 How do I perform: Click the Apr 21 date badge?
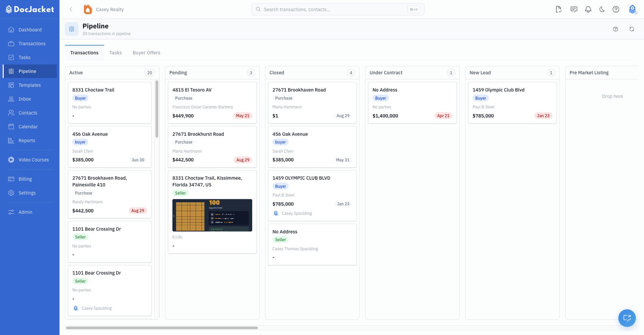[x=443, y=116]
